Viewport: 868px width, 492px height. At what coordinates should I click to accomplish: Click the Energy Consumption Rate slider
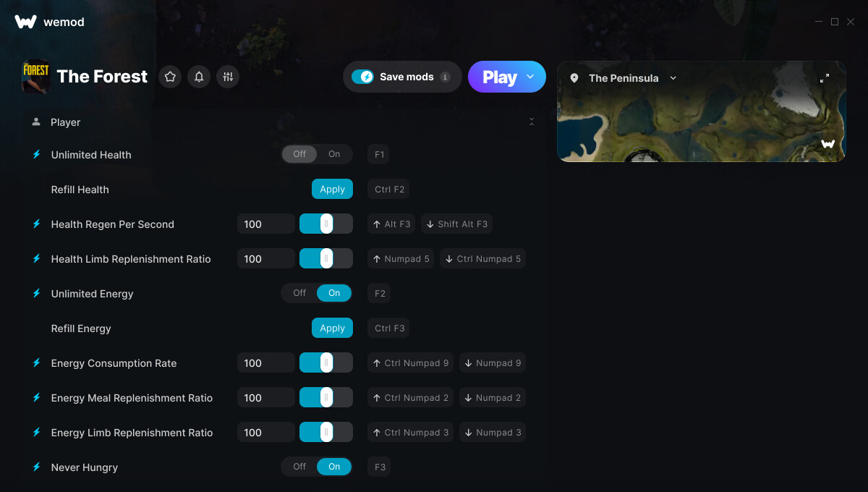[326, 362]
